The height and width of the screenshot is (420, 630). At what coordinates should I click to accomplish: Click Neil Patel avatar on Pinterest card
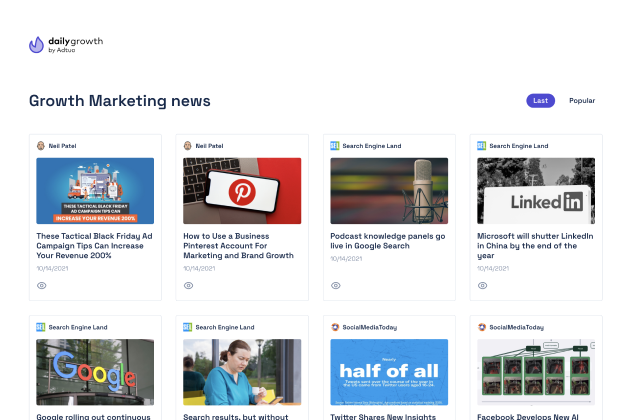coord(188,145)
